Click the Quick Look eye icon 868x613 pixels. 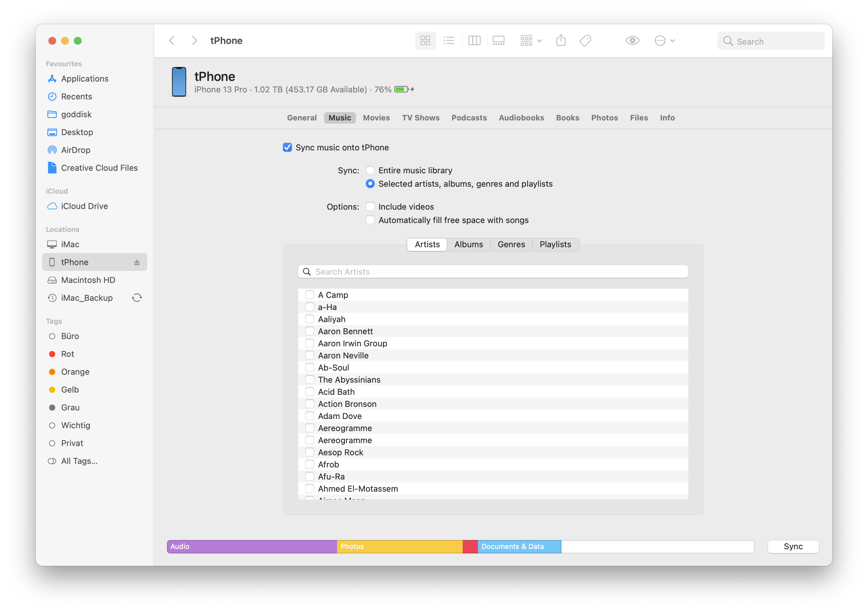click(632, 40)
